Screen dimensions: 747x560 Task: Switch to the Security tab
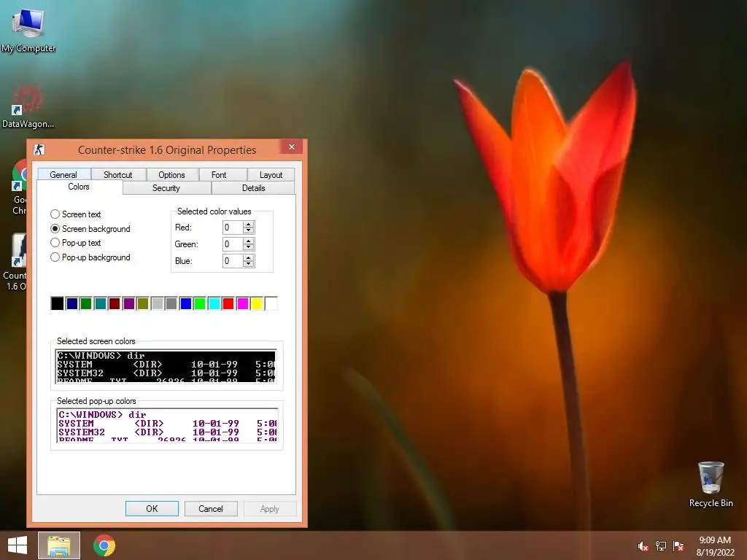pos(166,188)
